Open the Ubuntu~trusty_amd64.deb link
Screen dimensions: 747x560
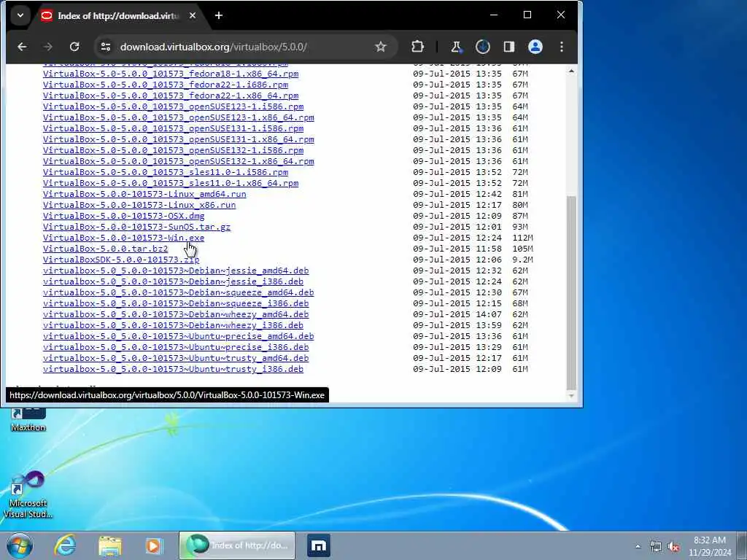click(176, 358)
